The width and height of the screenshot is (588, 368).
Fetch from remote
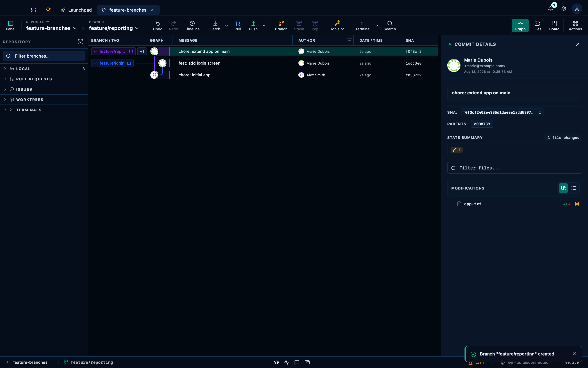tap(215, 26)
